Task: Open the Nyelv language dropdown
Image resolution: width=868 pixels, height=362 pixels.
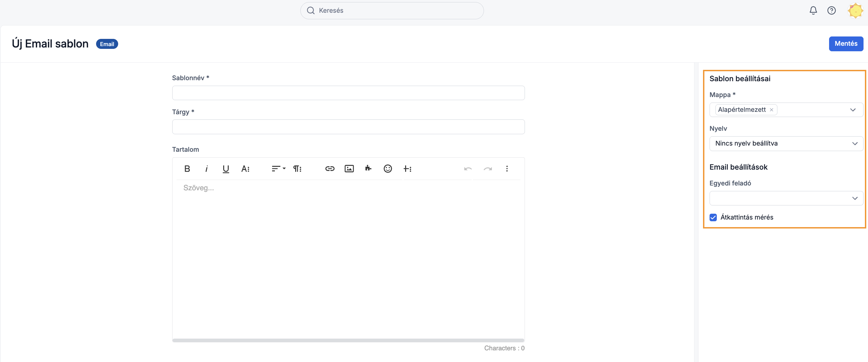Action: click(785, 143)
